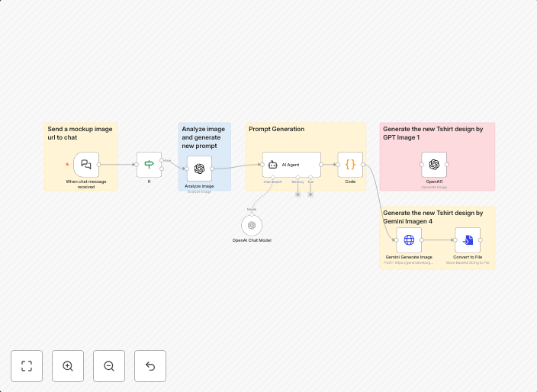
Task: Click the If node's true output connector
Action: click(x=162, y=160)
